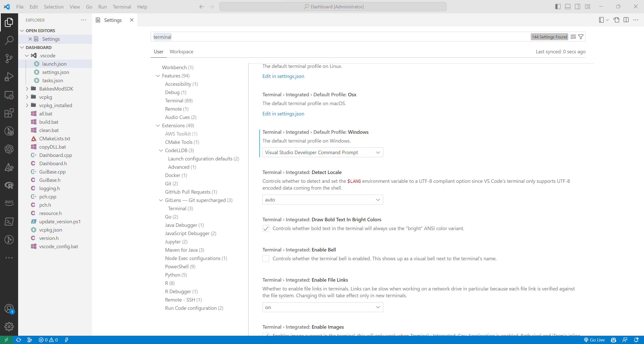
Task: Open the Search view in activity bar
Action: coord(9,40)
